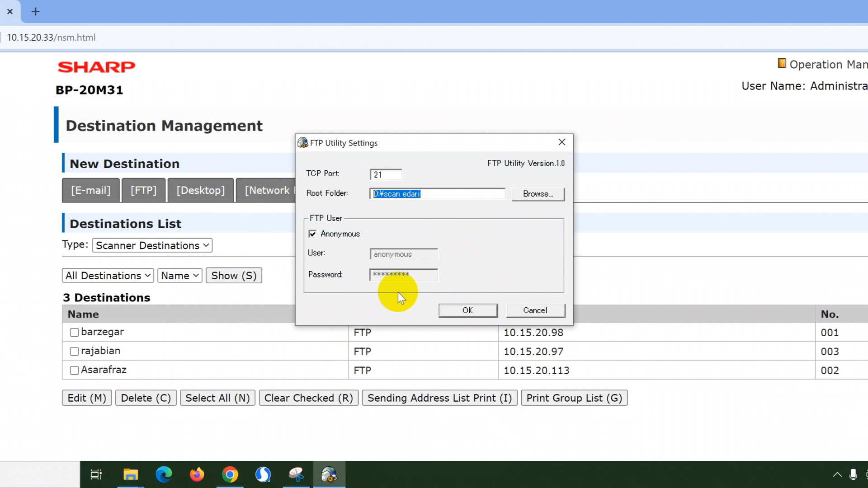
Task: Expand the All Destinations dropdown
Action: click(x=108, y=276)
